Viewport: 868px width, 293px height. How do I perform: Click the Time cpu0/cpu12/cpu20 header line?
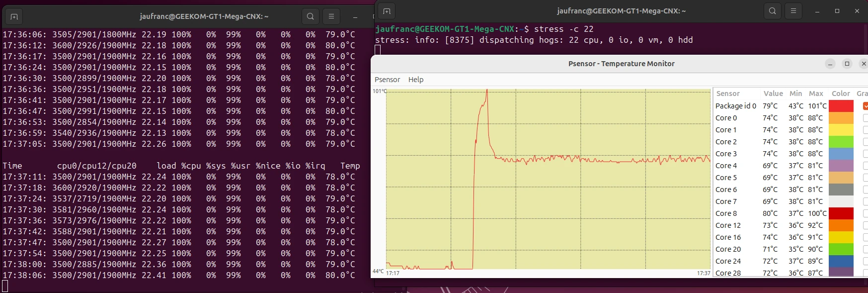click(x=181, y=166)
